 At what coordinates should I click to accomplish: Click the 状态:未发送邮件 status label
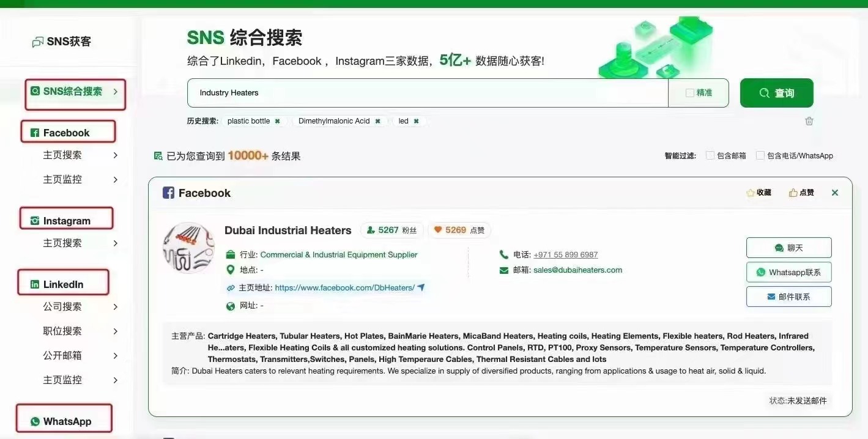click(798, 400)
